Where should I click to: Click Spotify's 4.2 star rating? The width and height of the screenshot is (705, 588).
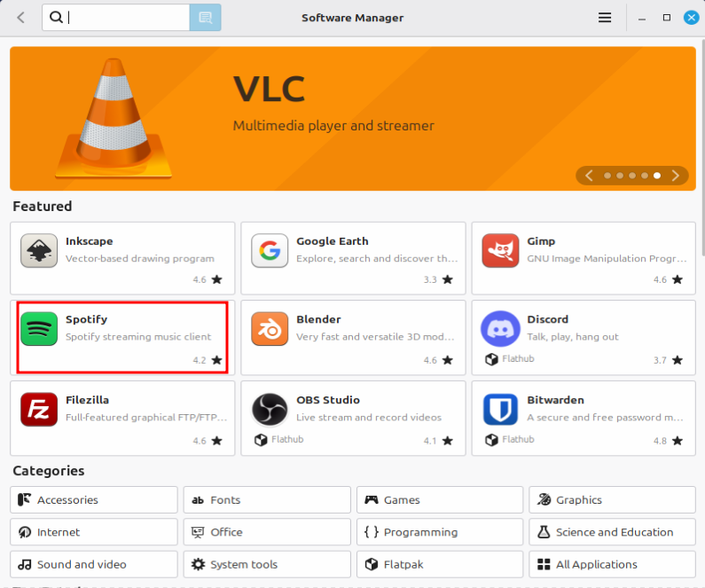tap(208, 360)
